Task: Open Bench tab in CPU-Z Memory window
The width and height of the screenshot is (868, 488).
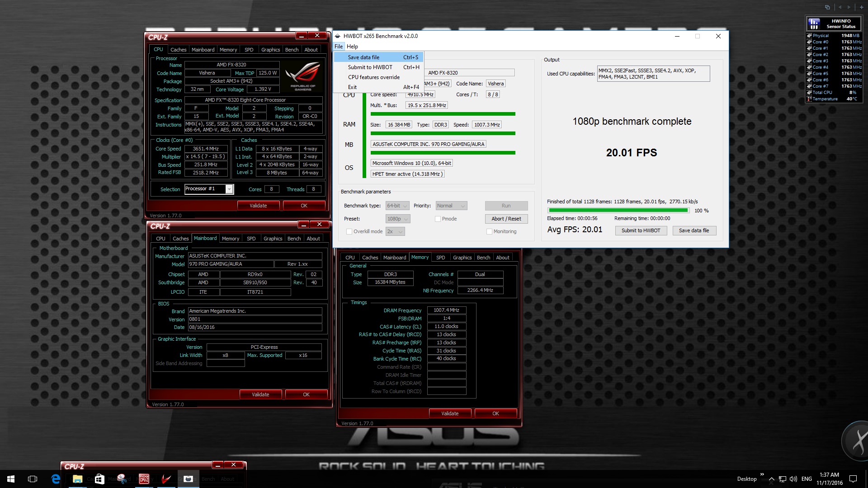Action: (x=484, y=258)
